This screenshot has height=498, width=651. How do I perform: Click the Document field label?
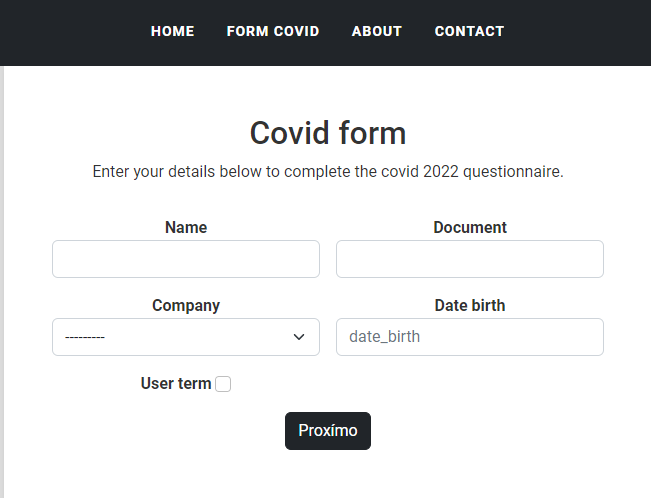click(x=470, y=227)
